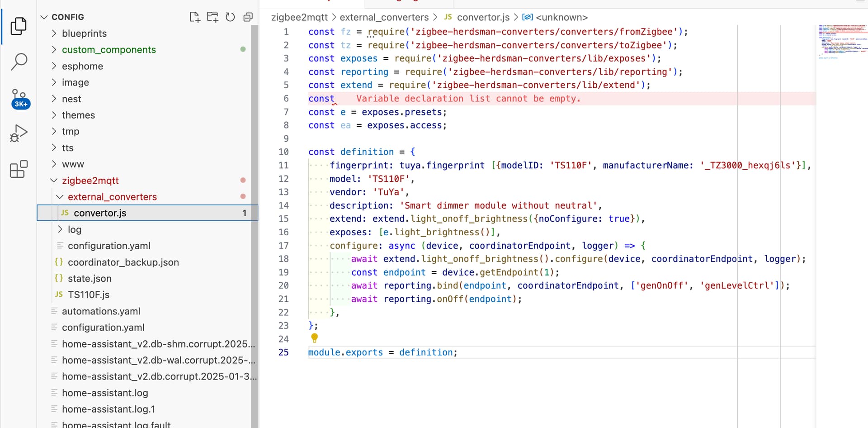
Task: Click the New Folder icon in explorer header
Action: [x=212, y=17]
